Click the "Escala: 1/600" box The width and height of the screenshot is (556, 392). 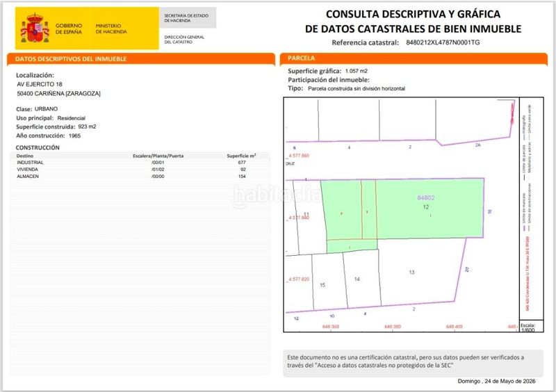click(x=531, y=327)
